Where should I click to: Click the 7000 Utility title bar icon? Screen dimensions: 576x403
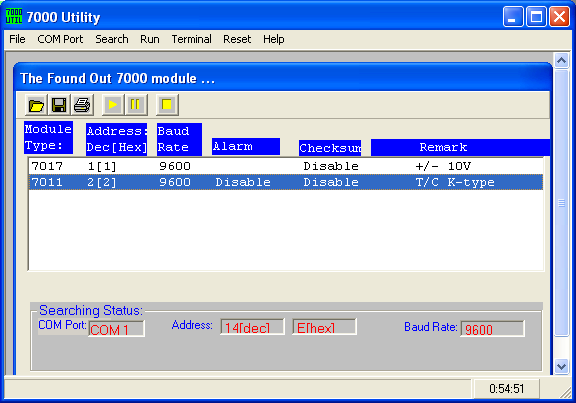tap(14, 17)
